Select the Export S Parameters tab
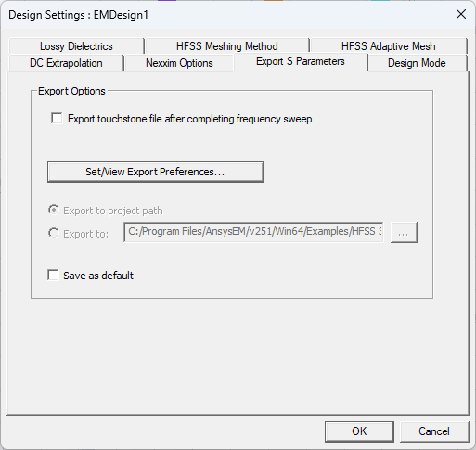This screenshot has width=476, height=450. pos(301,61)
